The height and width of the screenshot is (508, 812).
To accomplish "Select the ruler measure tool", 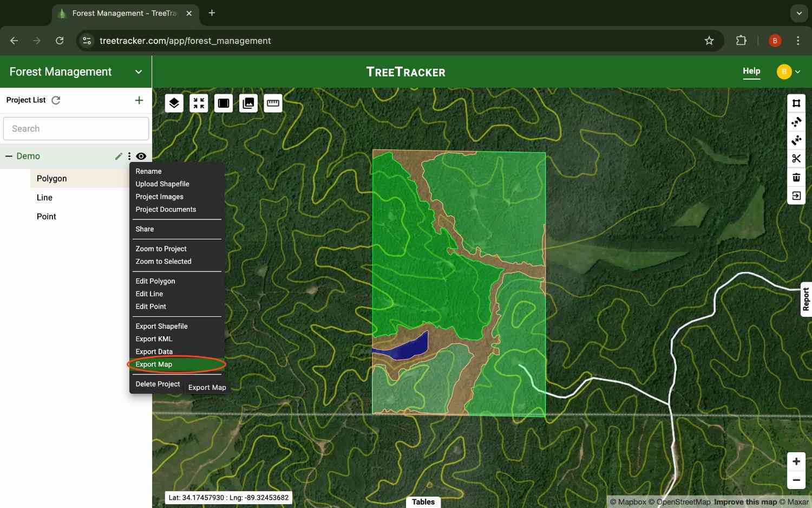I will click(273, 103).
